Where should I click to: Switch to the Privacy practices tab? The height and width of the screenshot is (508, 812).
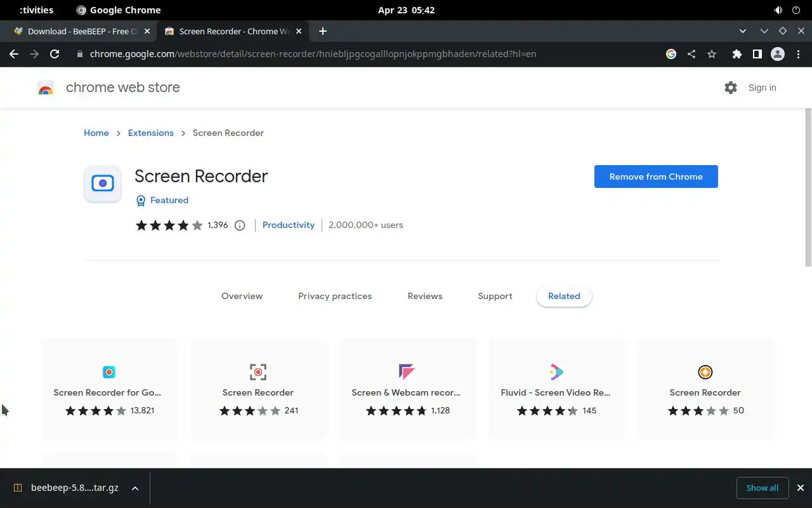point(335,296)
